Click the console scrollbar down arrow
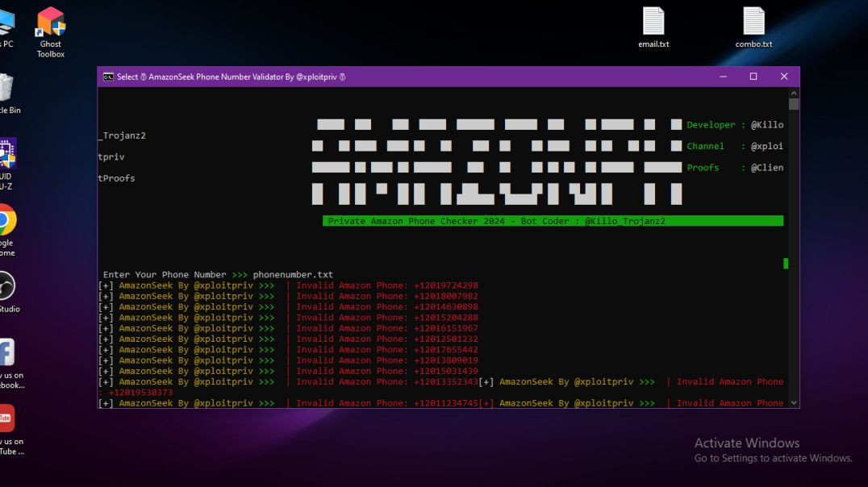 pyautogui.click(x=794, y=402)
